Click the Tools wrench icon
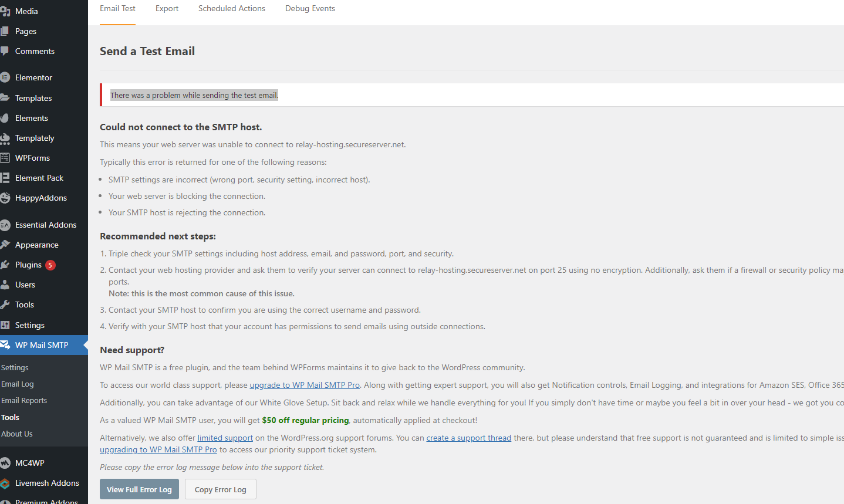 [x=5, y=305]
